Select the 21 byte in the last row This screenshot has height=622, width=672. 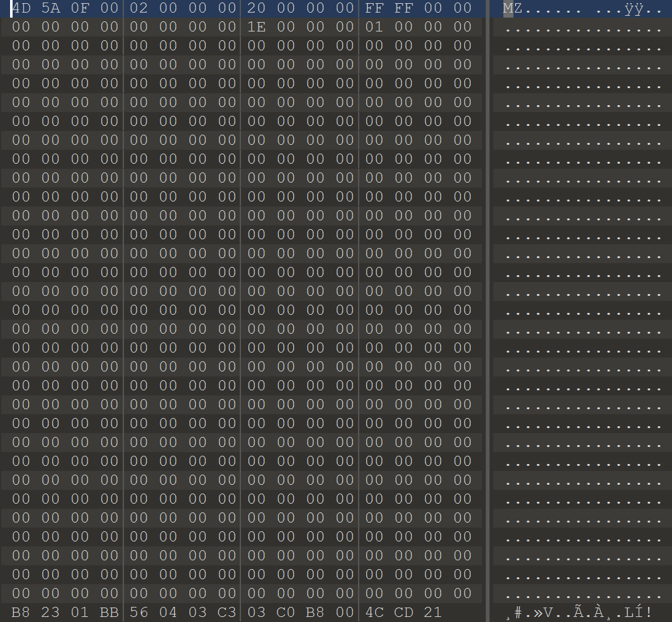pos(433,613)
